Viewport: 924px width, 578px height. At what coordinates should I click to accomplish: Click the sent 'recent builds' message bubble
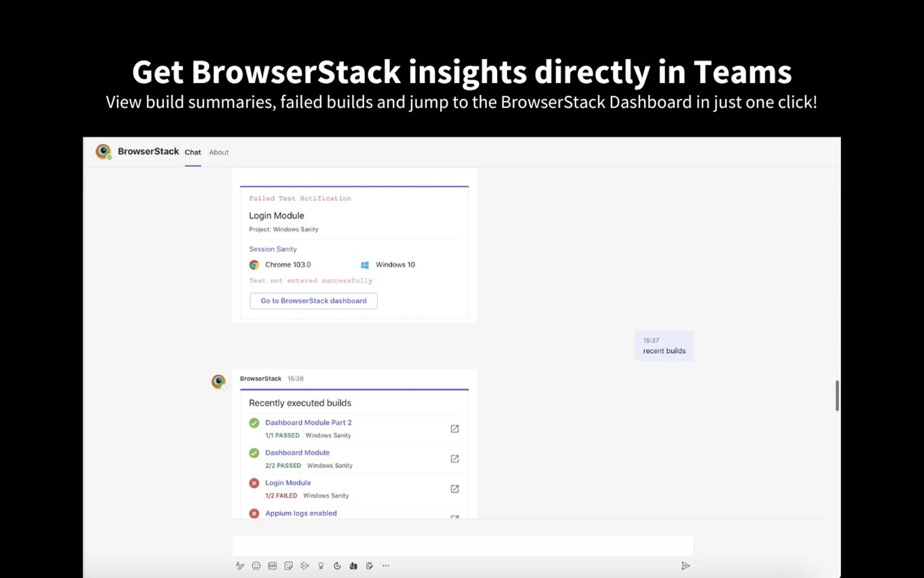tap(665, 346)
